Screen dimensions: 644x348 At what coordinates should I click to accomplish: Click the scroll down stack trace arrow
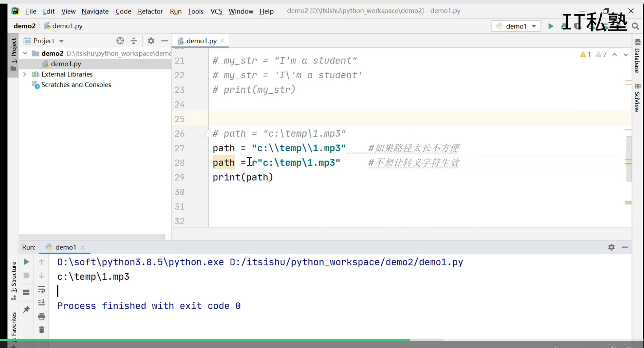point(41,276)
